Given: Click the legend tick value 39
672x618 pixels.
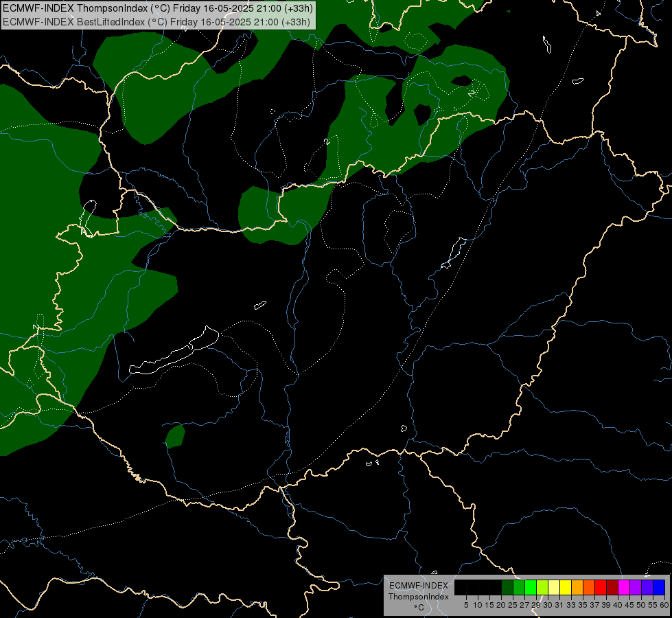Looking at the screenshot, I should coord(606,605).
